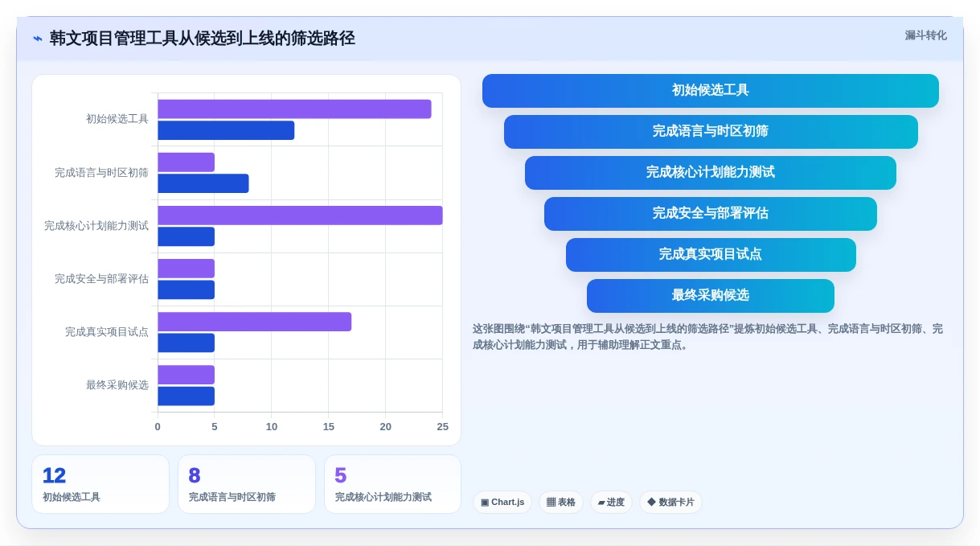Select the 完成真实项目试点 funnel stage
980x546 pixels.
(711, 255)
